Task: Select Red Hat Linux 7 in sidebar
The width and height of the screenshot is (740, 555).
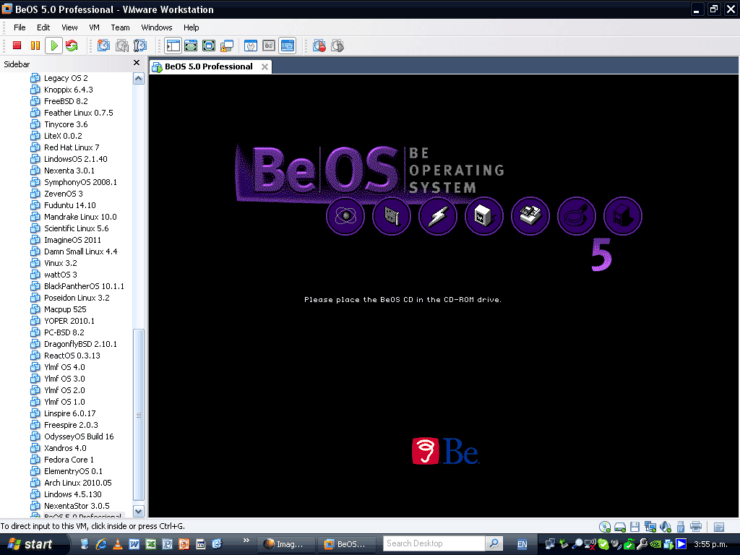Action: tap(72, 147)
